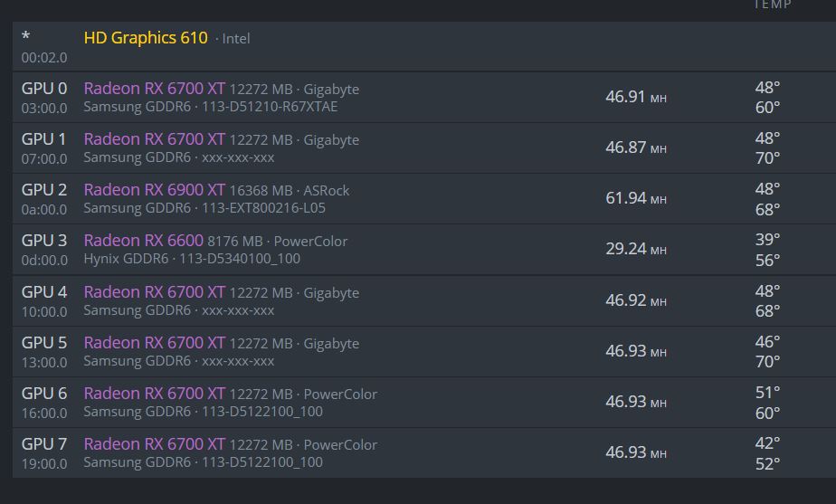836x504 pixels.
Task: Select the GPU 6 Radeon RX 6700 XT name
Action: 154,394
